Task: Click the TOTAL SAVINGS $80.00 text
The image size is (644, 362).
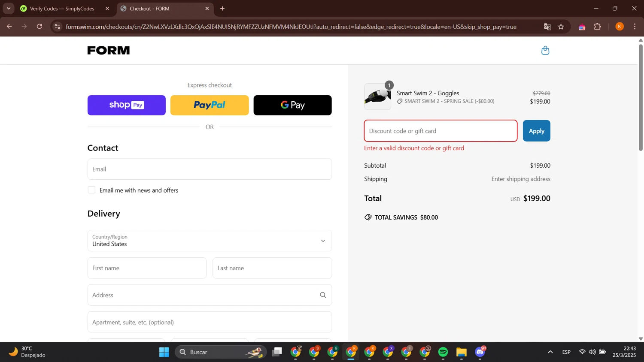Action: click(x=406, y=217)
